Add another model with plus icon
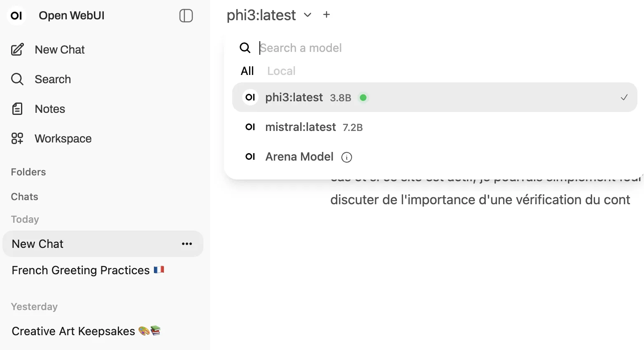This screenshot has height=350, width=644. pyautogui.click(x=327, y=15)
